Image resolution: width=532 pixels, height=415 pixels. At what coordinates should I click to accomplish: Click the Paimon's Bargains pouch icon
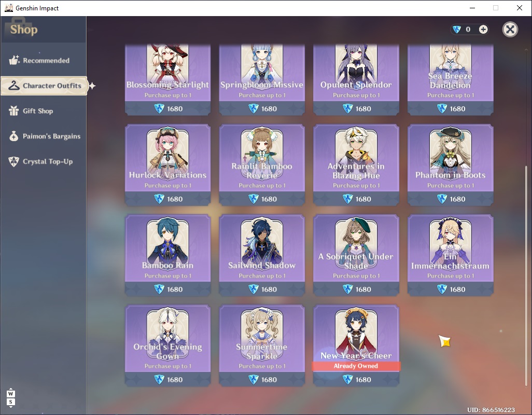(x=13, y=136)
